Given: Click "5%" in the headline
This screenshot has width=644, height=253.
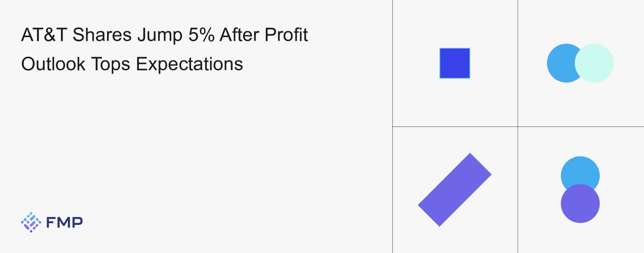Looking at the screenshot, I should [x=201, y=34].
